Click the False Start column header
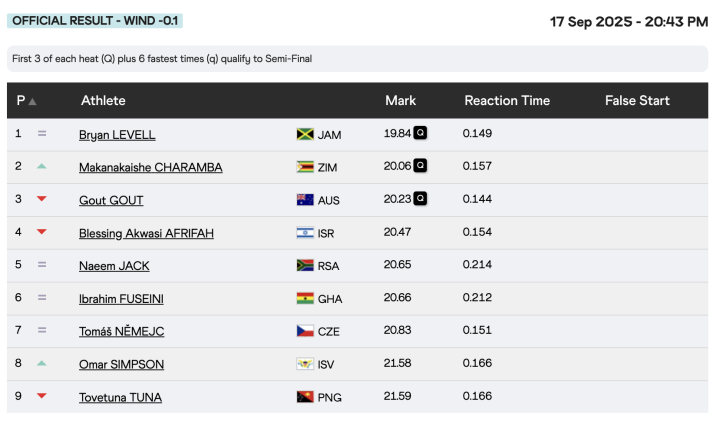 point(637,101)
